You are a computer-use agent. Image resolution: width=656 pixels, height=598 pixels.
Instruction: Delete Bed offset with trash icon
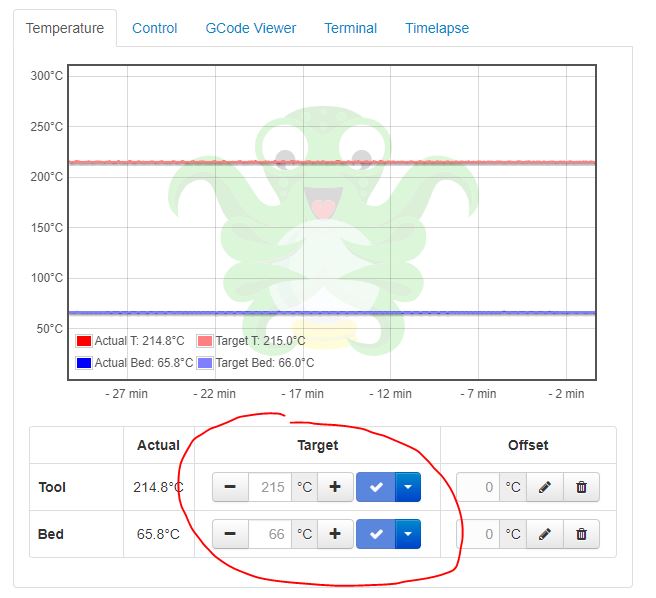[581, 534]
